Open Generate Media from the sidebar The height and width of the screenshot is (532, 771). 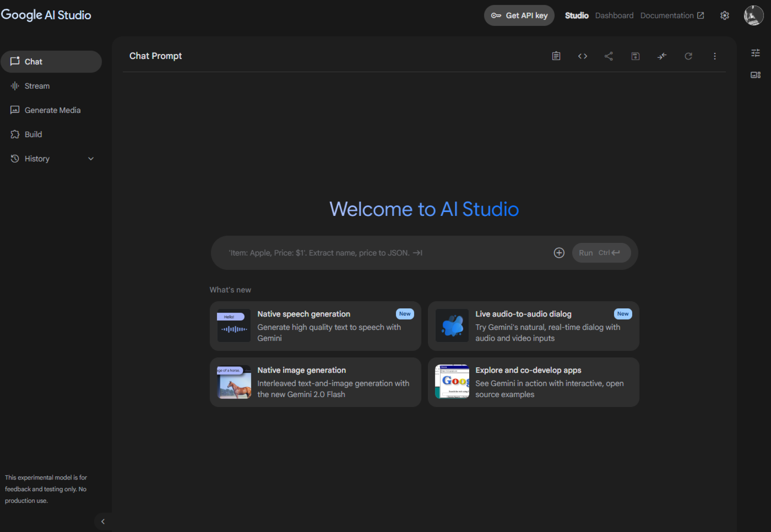pos(52,110)
